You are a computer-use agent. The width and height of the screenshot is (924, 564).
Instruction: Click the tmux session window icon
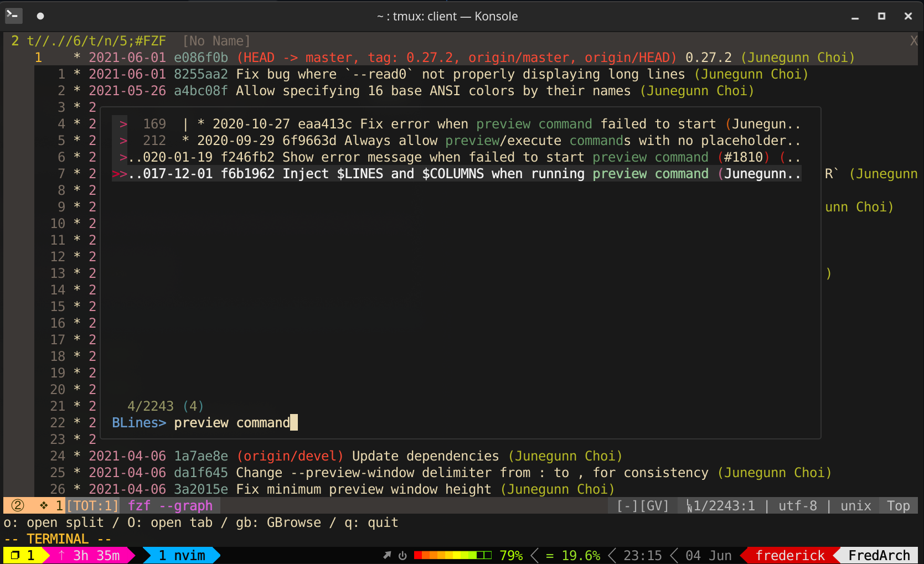pyautogui.click(x=15, y=555)
